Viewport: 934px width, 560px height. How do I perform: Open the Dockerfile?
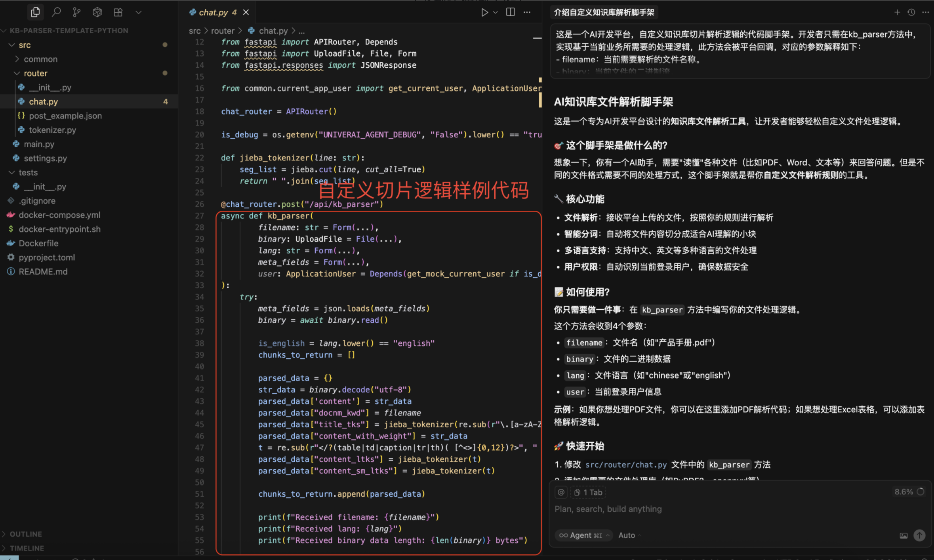[38, 244]
